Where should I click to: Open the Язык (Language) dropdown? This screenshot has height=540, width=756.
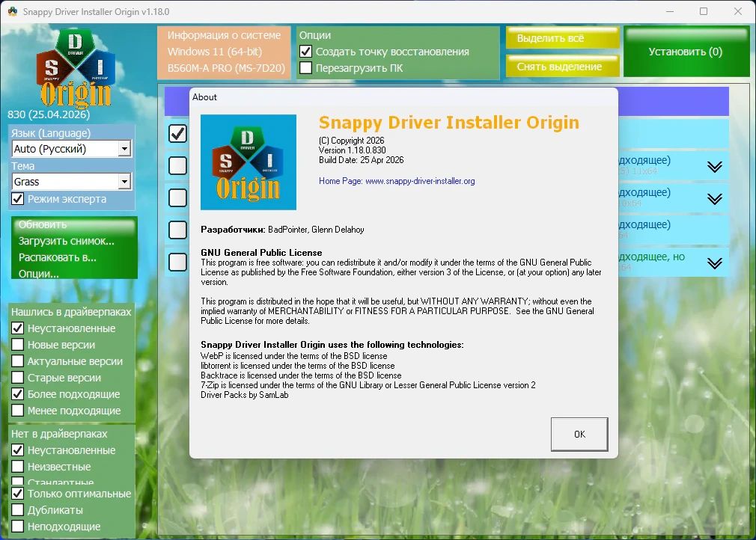71,148
